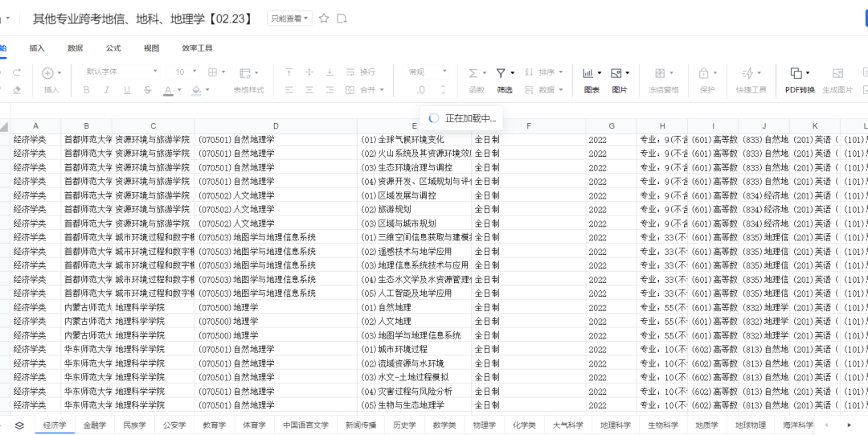Click the cell borders grid icon
Image resolution: width=868 pixels, height=435 pixels.
pyautogui.click(x=212, y=72)
